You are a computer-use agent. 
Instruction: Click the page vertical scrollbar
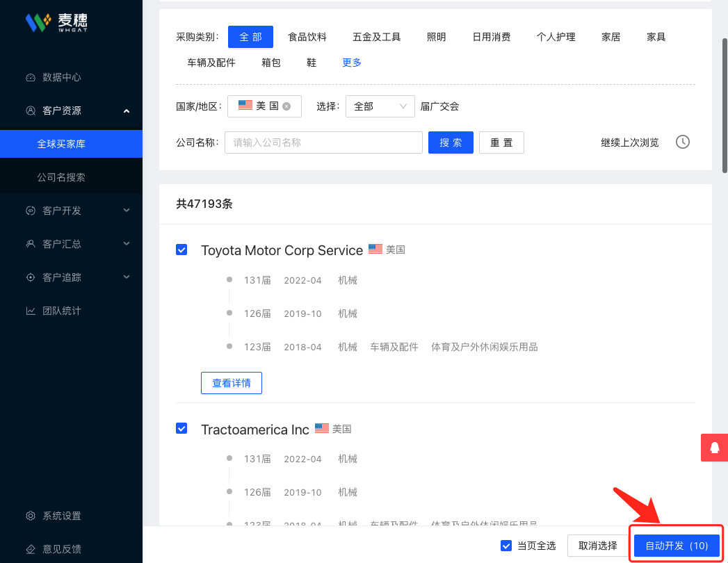(x=725, y=106)
